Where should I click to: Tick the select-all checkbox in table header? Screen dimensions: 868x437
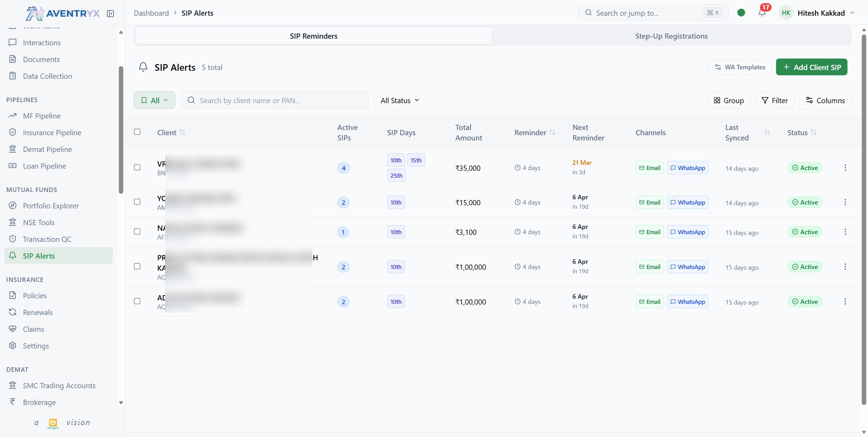click(x=137, y=132)
